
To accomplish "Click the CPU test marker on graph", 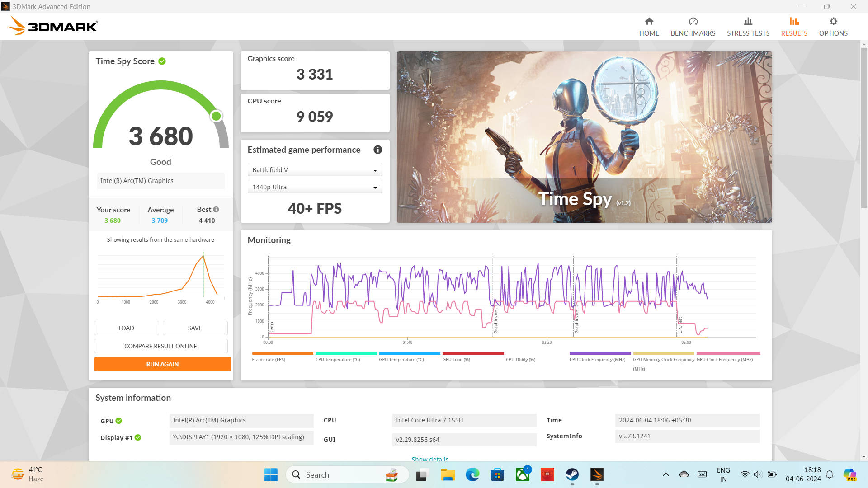I will click(680, 325).
